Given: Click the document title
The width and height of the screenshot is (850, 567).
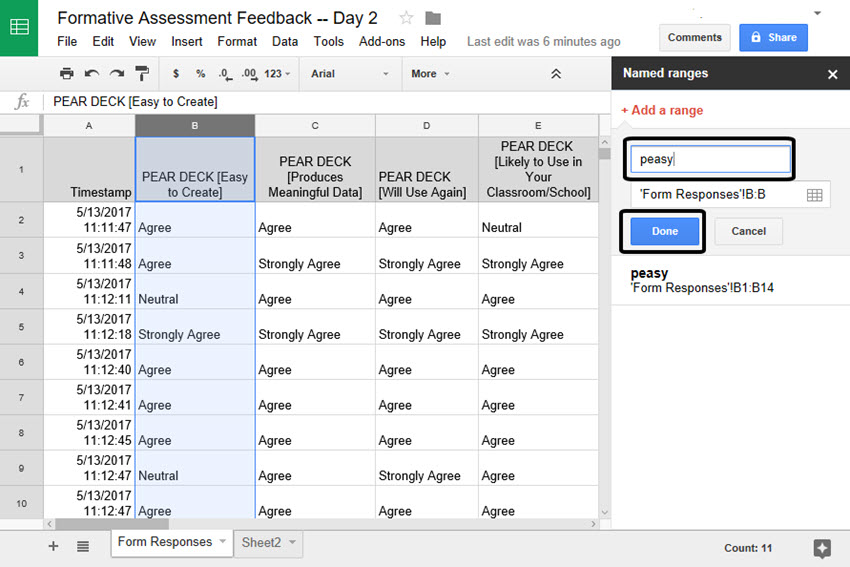Looking at the screenshot, I should (217, 18).
